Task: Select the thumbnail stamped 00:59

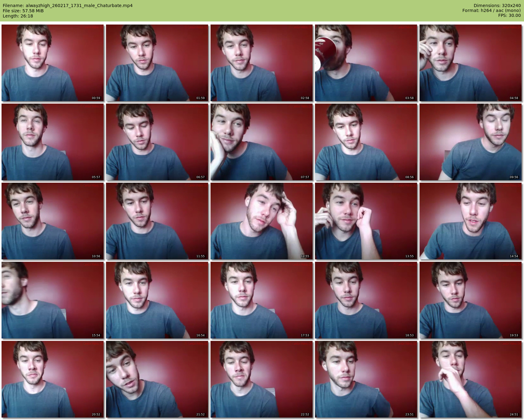Action: (53, 63)
